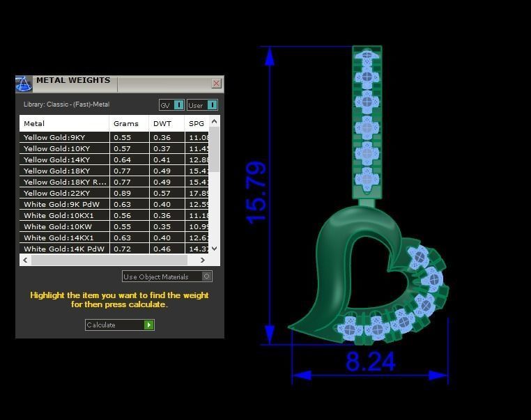Click left arrow of horizontal scrollbar
The width and height of the screenshot is (531, 420).
[x=25, y=260]
